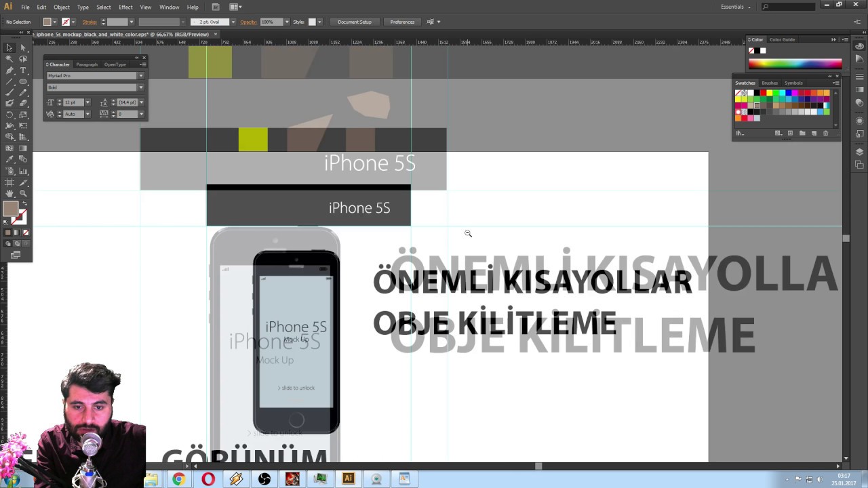
Task: Open the Object menu
Action: tap(62, 7)
